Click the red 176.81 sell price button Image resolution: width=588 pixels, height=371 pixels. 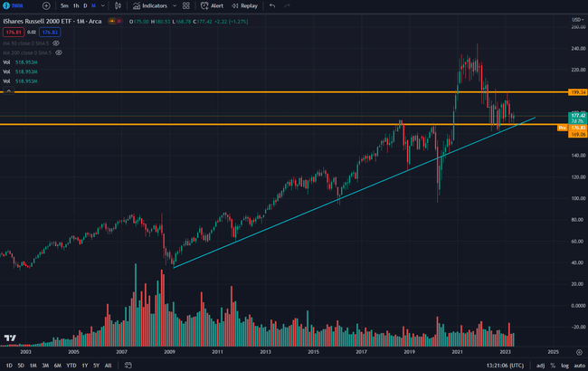(x=12, y=32)
